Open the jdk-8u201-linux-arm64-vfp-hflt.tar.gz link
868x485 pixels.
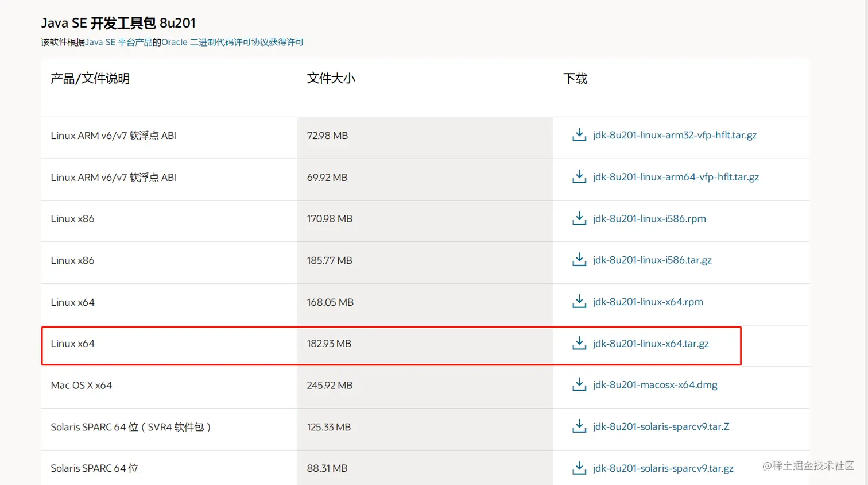[676, 177]
